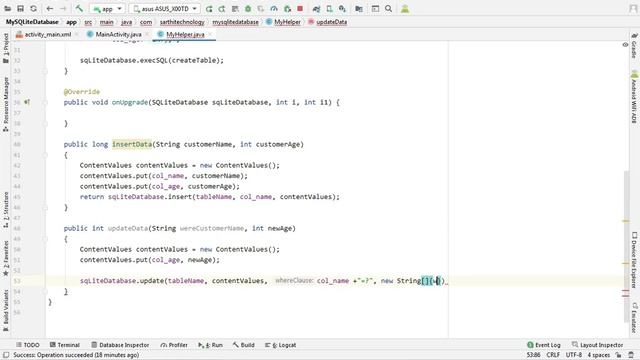Open the Database Inspector tool window

[120, 345]
